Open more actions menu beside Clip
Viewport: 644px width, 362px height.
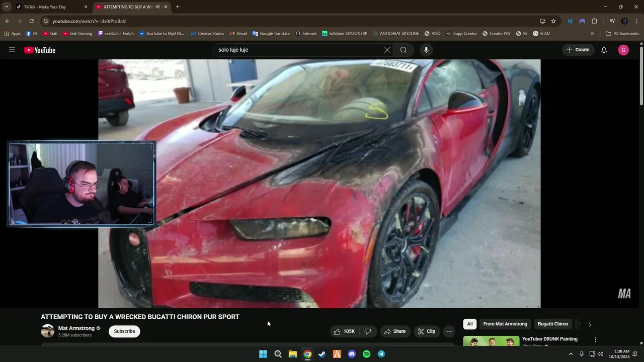click(x=449, y=331)
